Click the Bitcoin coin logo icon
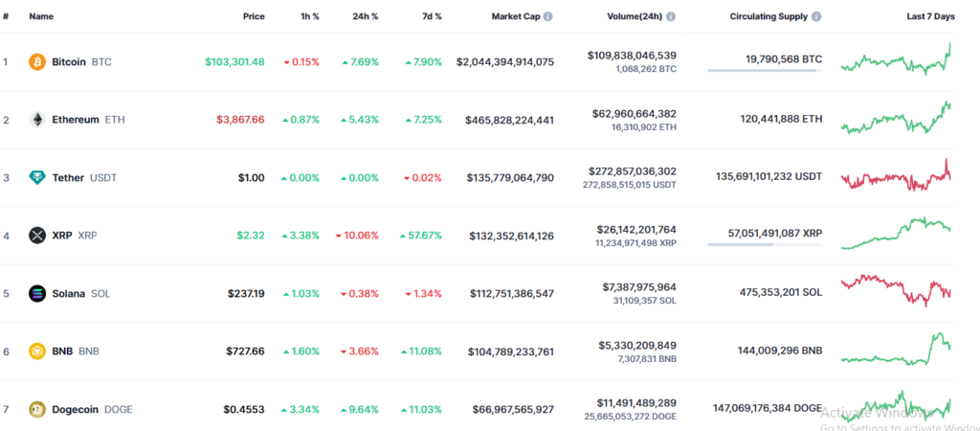The height and width of the screenshot is (431, 980). tap(38, 62)
